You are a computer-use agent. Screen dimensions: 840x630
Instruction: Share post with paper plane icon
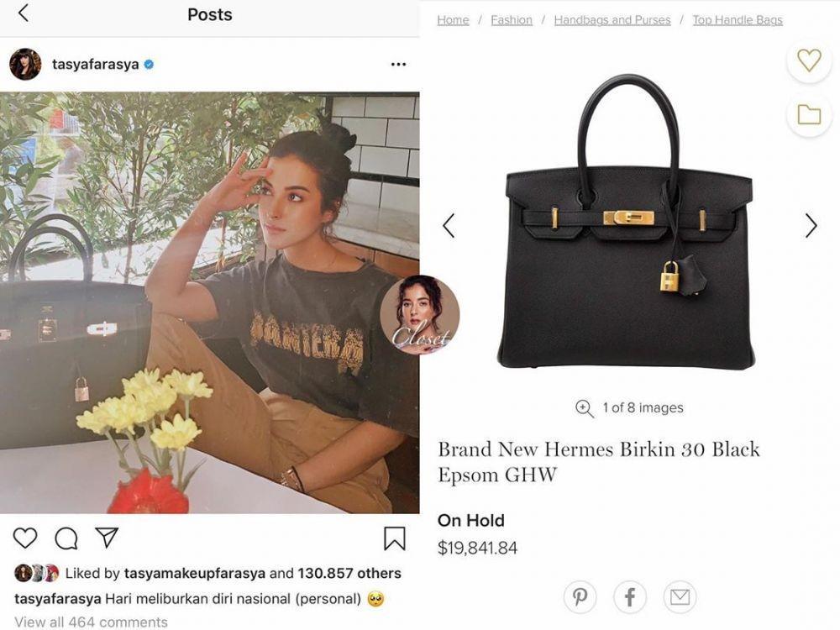107,538
